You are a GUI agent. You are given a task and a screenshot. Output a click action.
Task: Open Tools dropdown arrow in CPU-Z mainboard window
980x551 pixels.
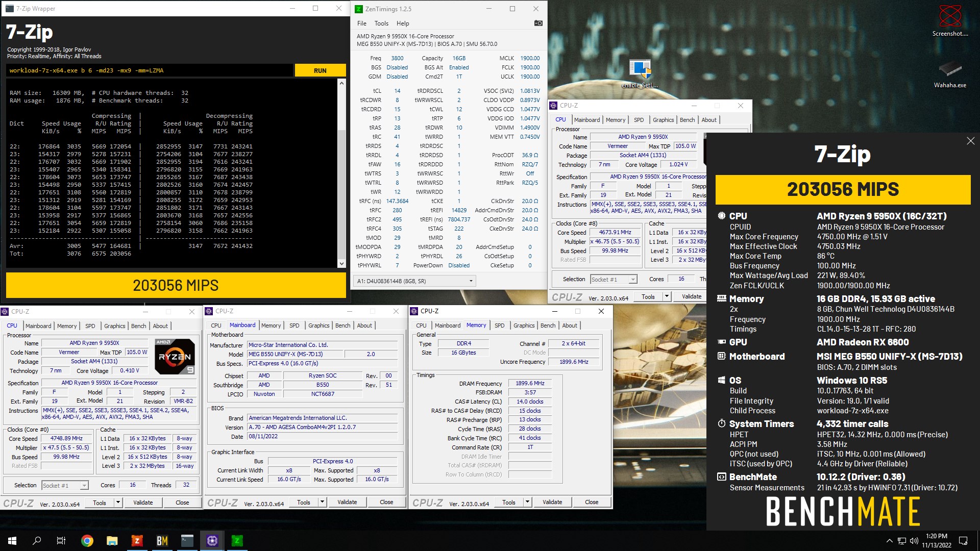(322, 502)
